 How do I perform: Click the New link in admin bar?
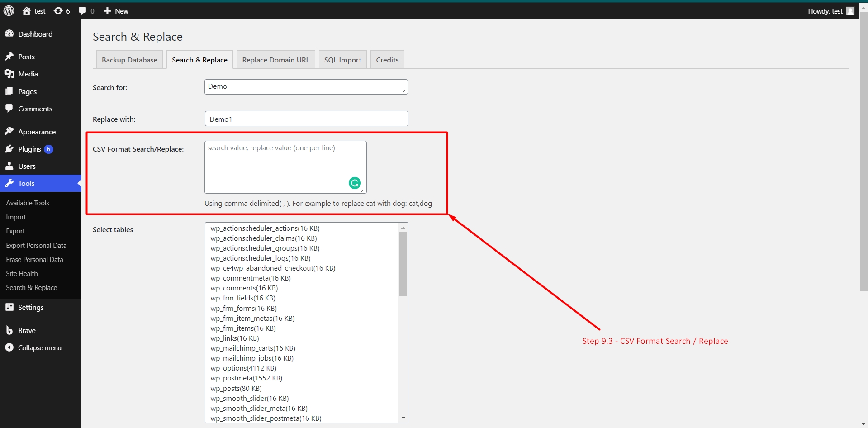click(x=122, y=11)
